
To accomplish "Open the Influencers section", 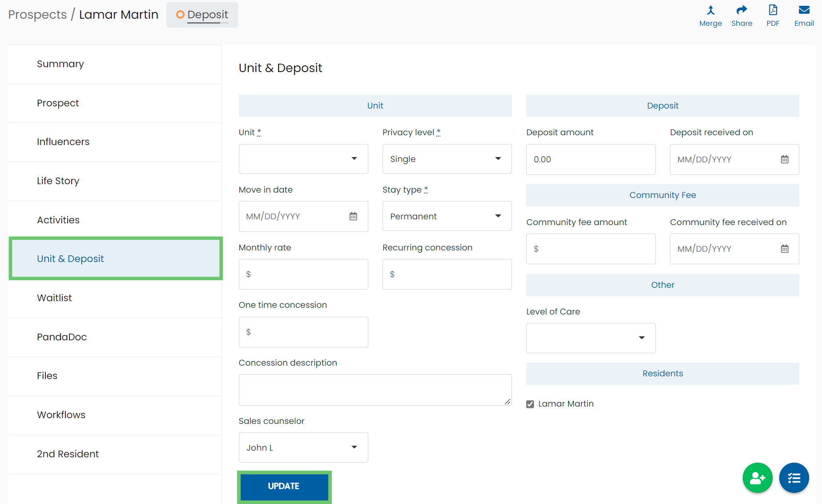I will click(115, 142).
